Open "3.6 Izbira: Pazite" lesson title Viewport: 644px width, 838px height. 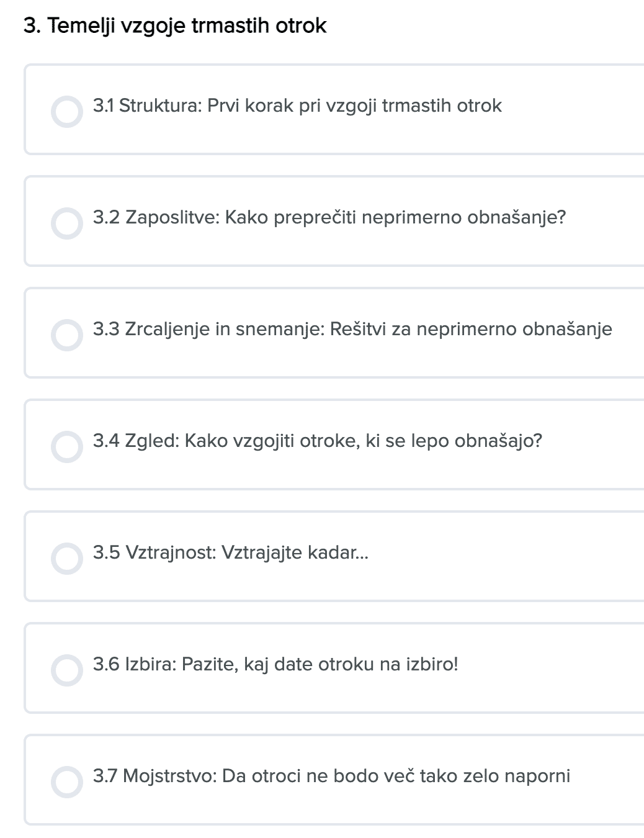[275, 664]
